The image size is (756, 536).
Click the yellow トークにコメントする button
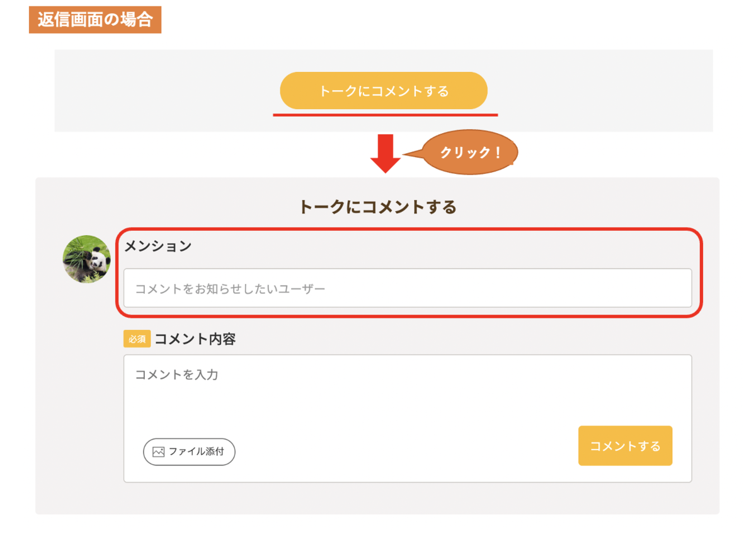(384, 91)
